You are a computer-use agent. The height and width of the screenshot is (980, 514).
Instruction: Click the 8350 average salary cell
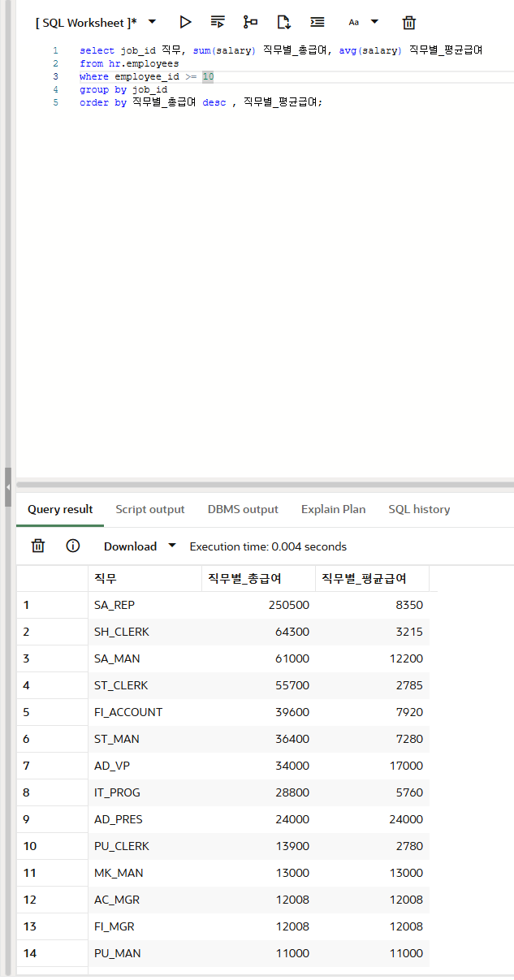[x=372, y=605]
